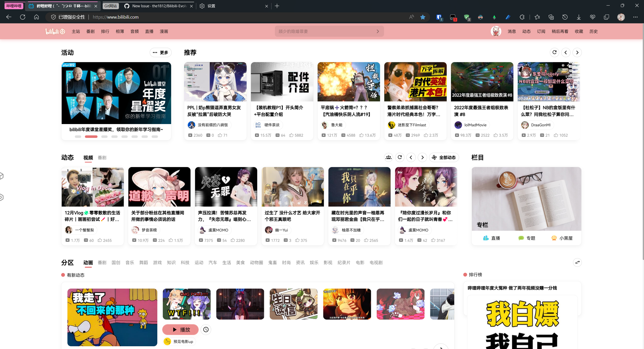Open a new browser tab
644x349 pixels.
coord(277,6)
